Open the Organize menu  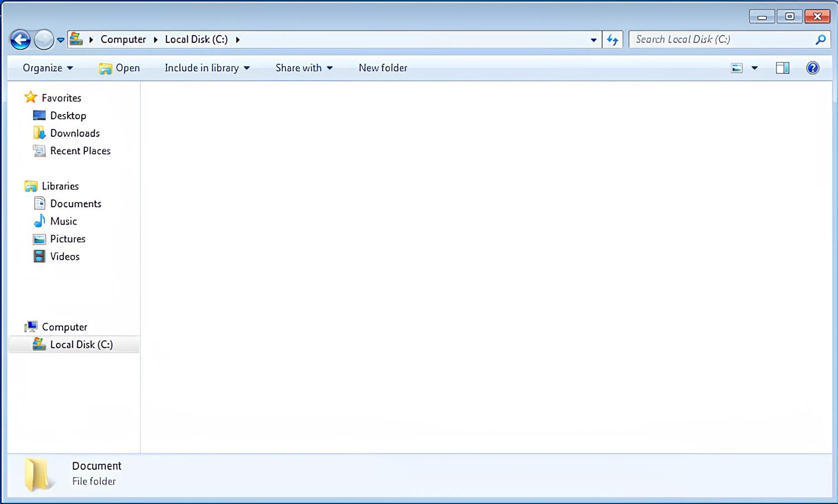(47, 68)
